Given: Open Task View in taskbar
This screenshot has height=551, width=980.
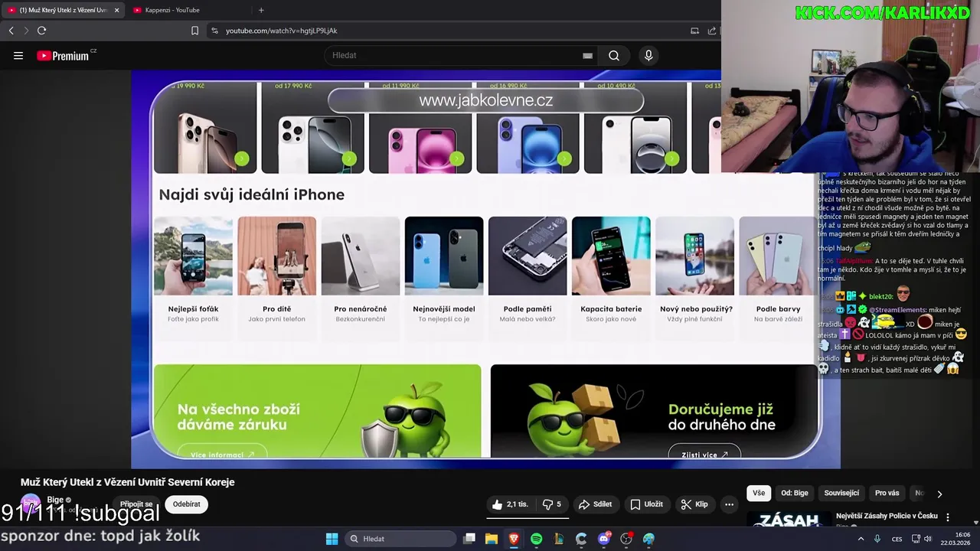Looking at the screenshot, I should tap(469, 539).
